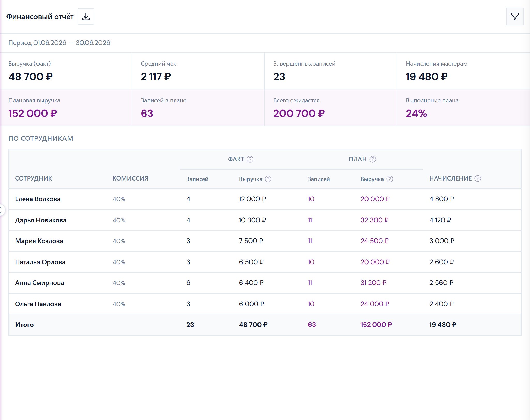Click the Плановая выручка summary card
Viewport: 530px width, 420px height.
click(x=66, y=108)
